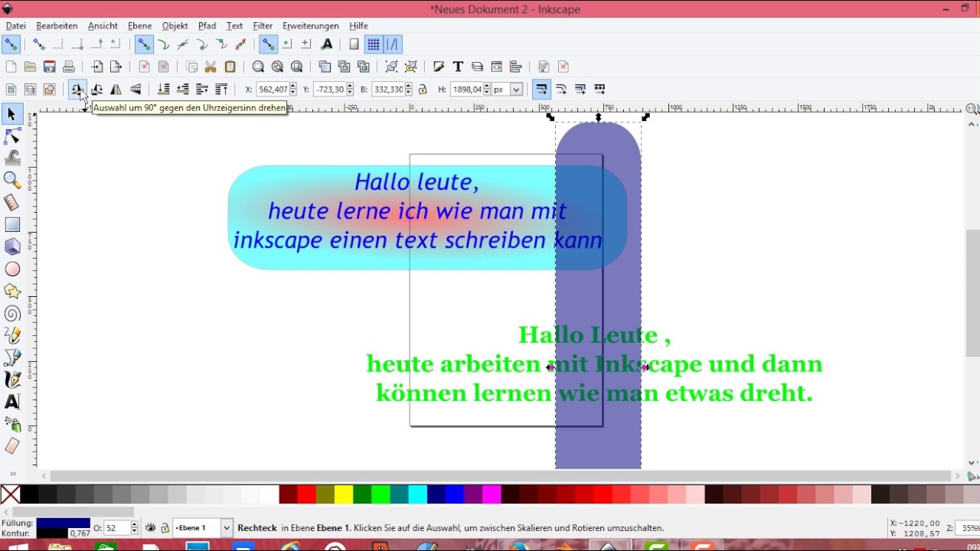Flip selection horizontally

pos(116,90)
